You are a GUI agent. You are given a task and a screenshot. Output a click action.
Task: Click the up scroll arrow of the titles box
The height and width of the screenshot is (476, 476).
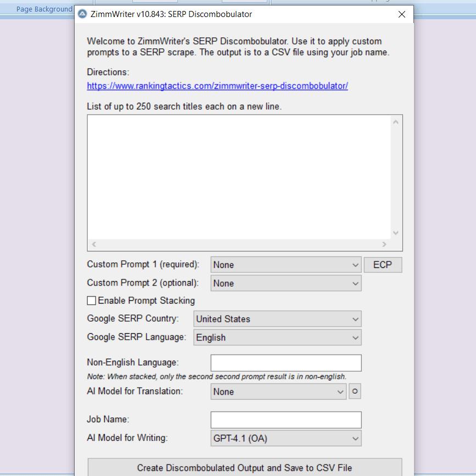point(395,121)
